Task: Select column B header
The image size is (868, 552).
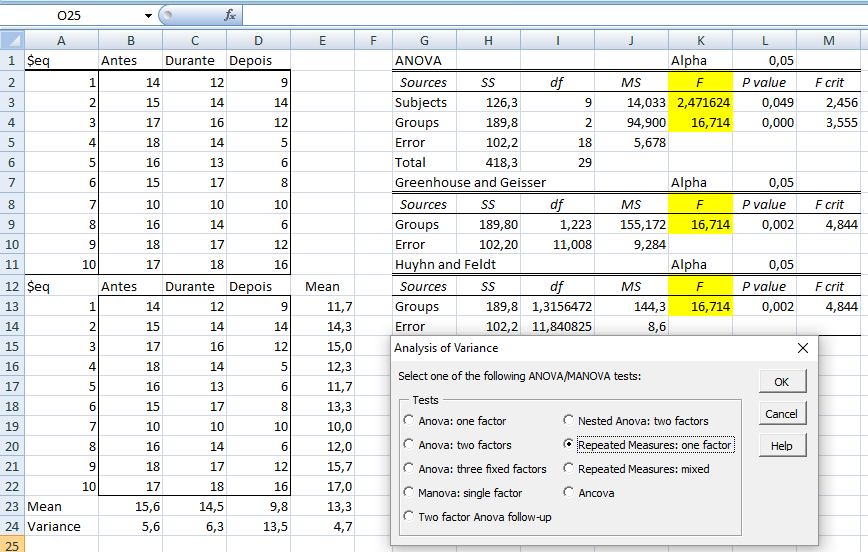Action: pyautogui.click(x=131, y=40)
